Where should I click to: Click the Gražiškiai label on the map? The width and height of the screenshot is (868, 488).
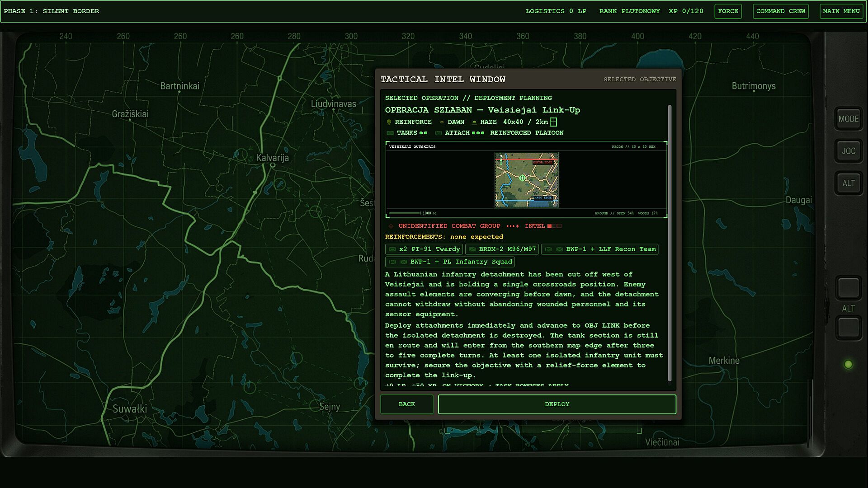[x=130, y=114]
